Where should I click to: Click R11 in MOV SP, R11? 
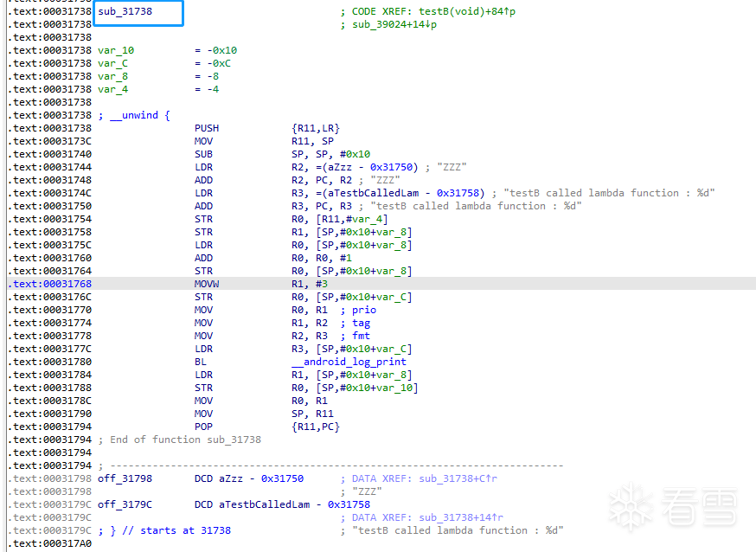point(324,414)
